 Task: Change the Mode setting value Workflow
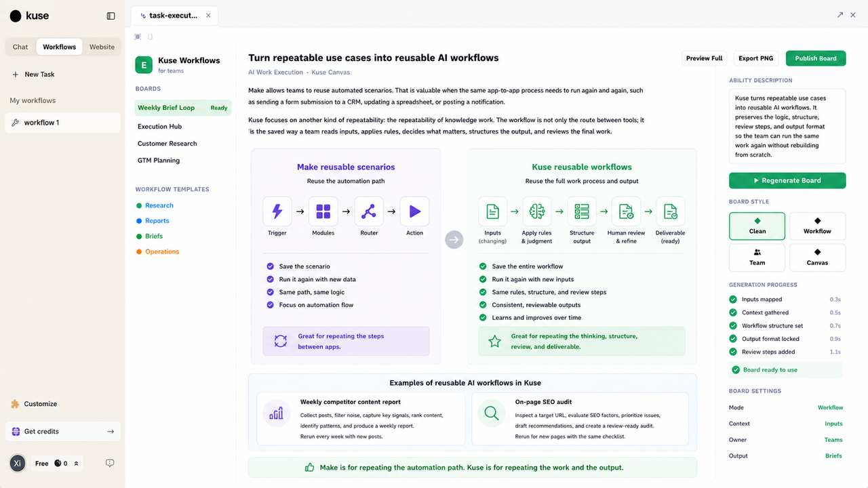coord(830,408)
